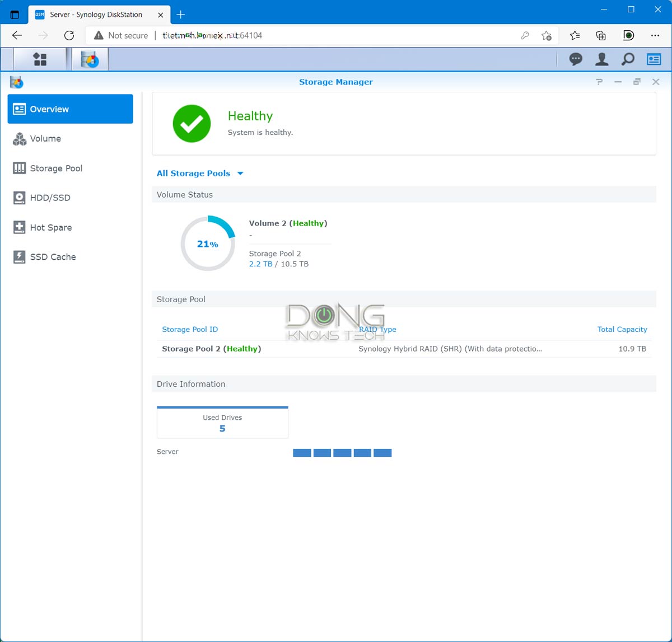Sort by Storage Pool ID column header
Screen dimensions: 672x642
tap(190, 330)
